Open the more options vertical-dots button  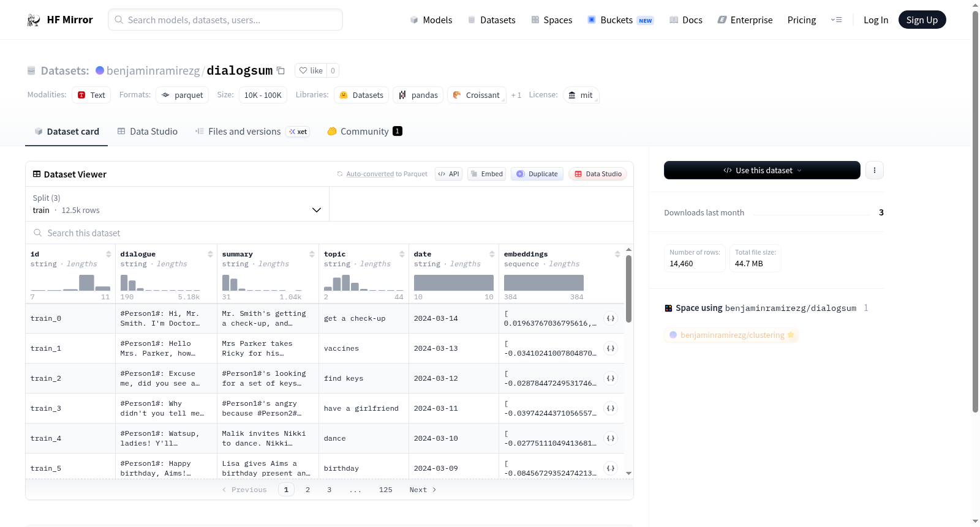pos(875,170)
